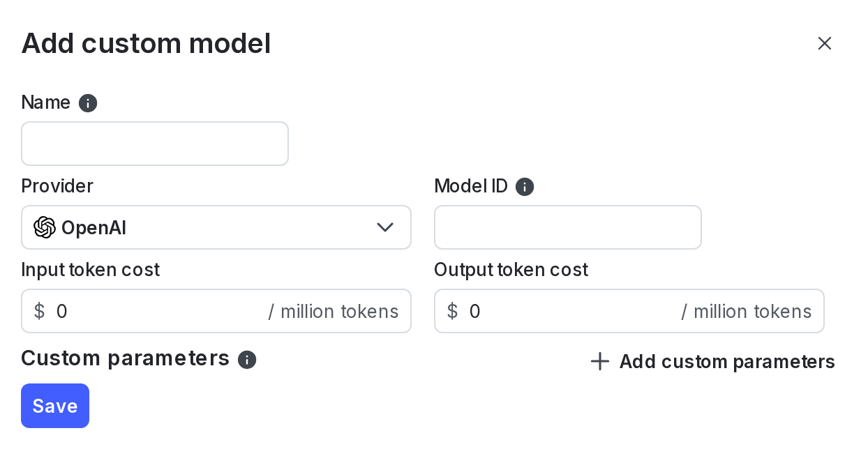The width and height of the screenshot is (868, 449).
Task: Click inside the Name input box
Action: click(155, 144)
